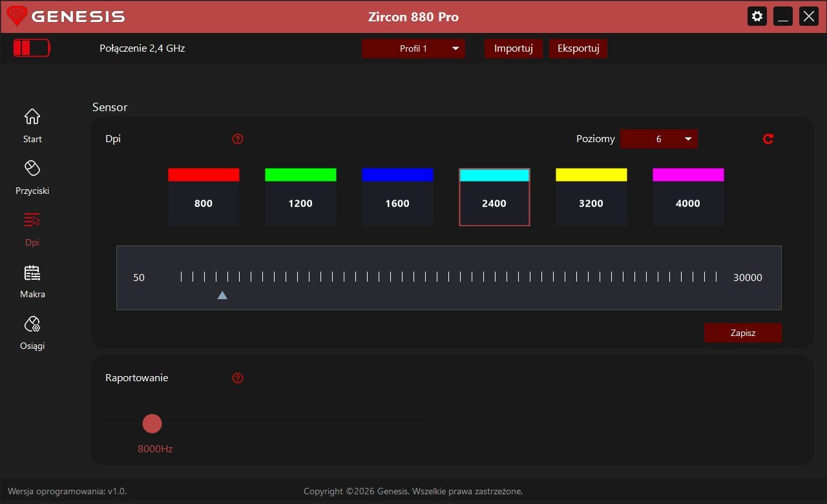Open the Start home page icon
The width and height of the screenshot is (827, 504).
tap(32, 116)
